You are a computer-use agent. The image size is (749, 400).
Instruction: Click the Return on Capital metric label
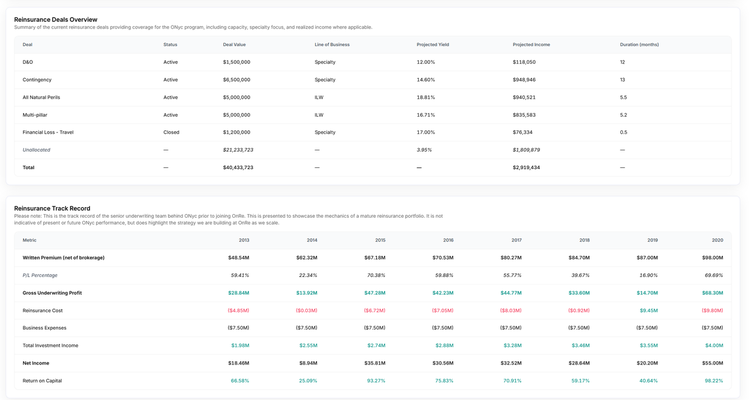coord(43,380)
